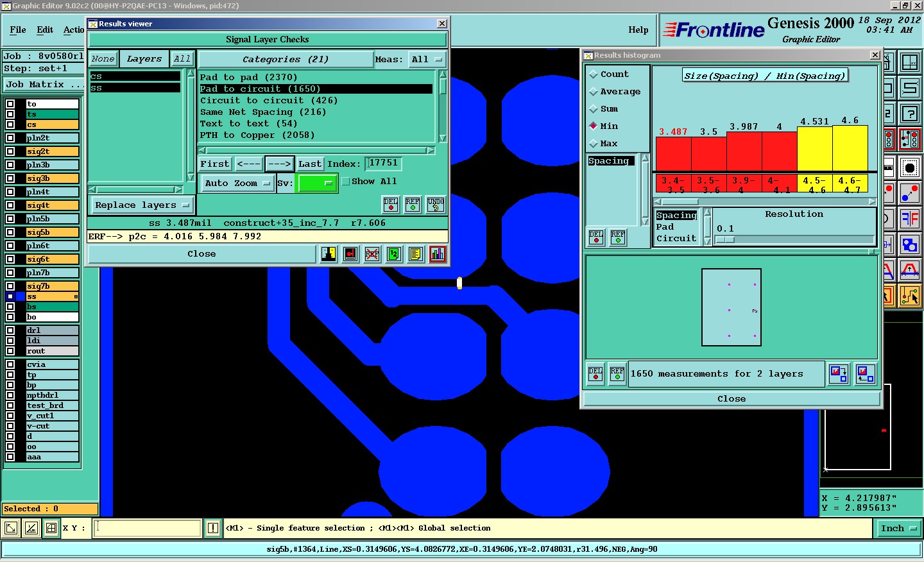Open the Replace layers dropdown
924x562 pixels.
(x=141, y=205)
